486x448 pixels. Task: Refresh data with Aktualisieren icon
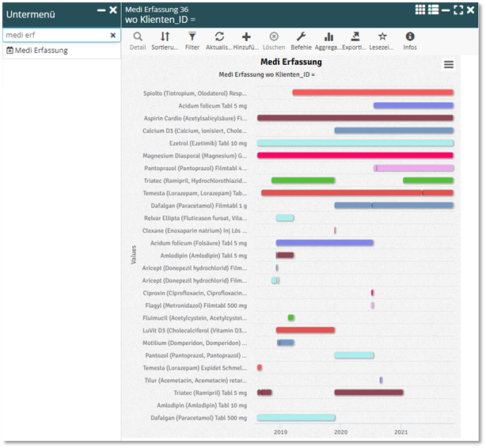pyautogui.click(x=219, y=37)
